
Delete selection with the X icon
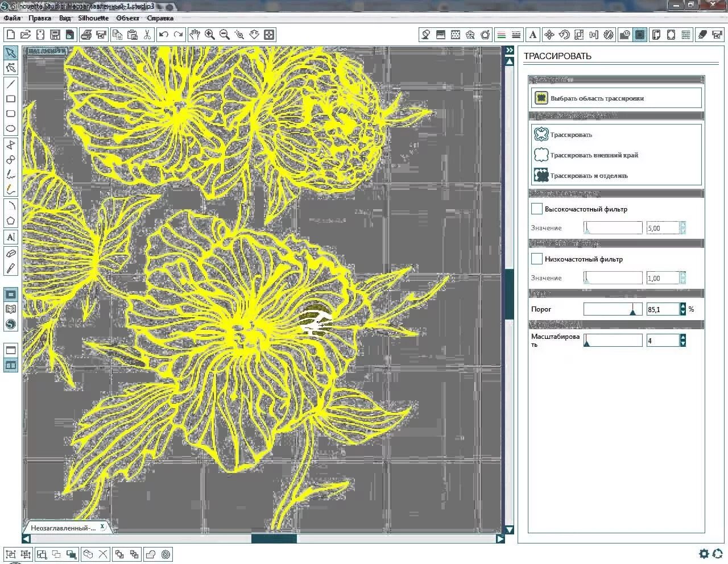pyautogui.click(x=103, y=554)
